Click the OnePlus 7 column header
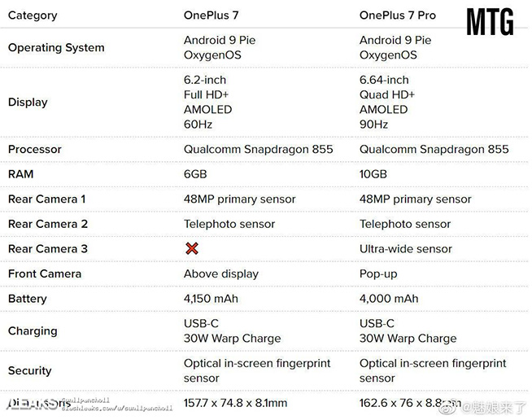532x420 pixels. tap(216, 15)
